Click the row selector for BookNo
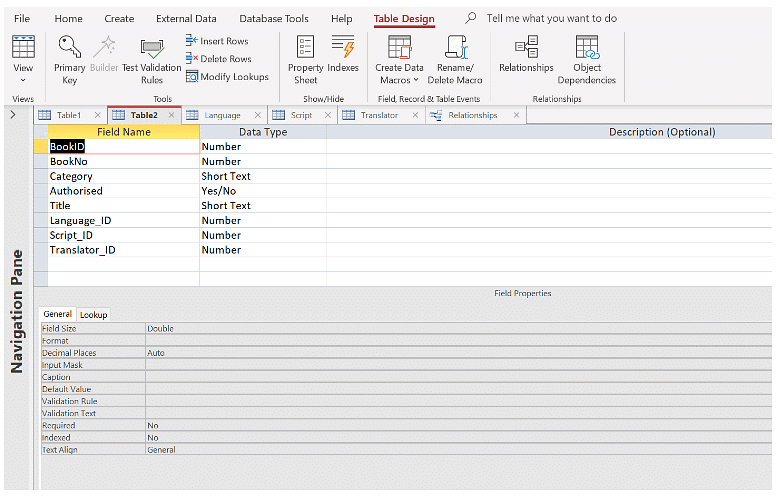The width and height of the screenshot is (778, 498). pos(41,161)
